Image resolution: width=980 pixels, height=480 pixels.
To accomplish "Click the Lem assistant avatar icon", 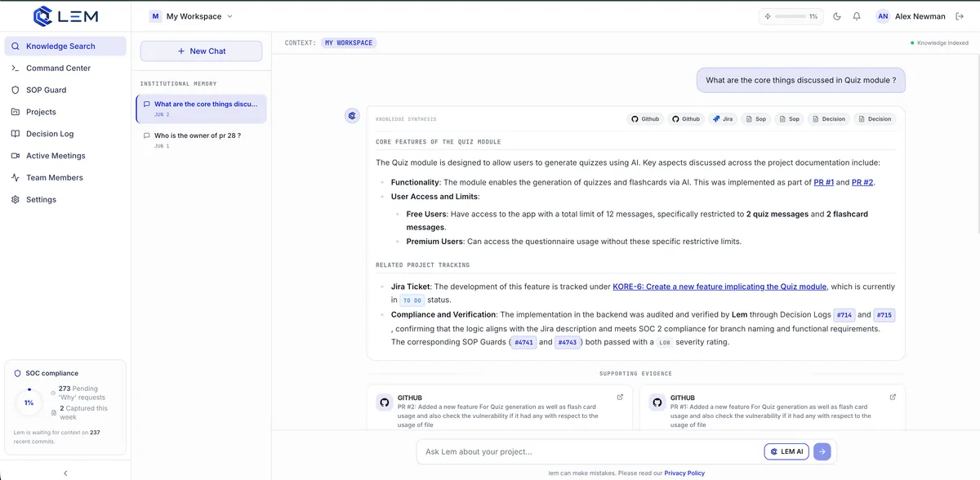I will point(352,116).
